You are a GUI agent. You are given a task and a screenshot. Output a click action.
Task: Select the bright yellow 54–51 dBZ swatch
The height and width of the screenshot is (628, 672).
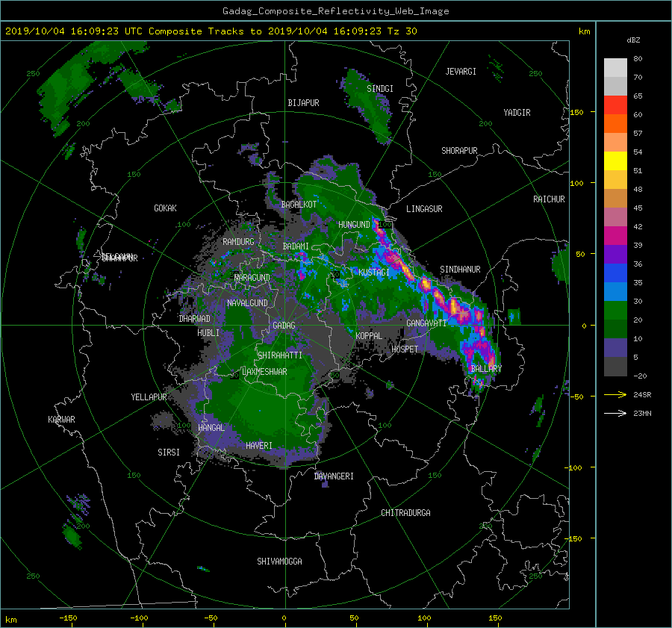(x=615, y=161)
